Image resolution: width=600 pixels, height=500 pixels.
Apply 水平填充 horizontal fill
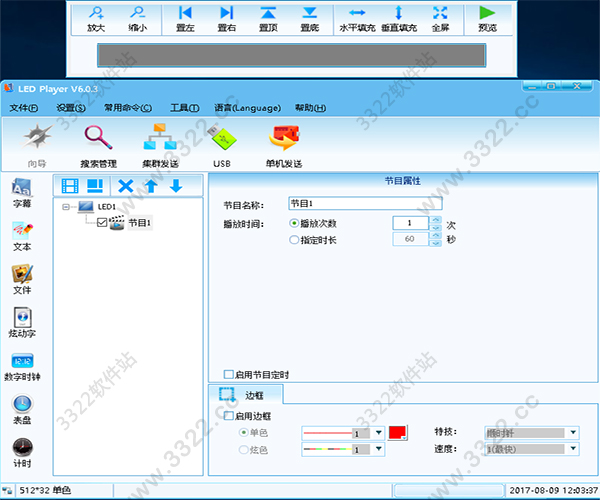357,19
